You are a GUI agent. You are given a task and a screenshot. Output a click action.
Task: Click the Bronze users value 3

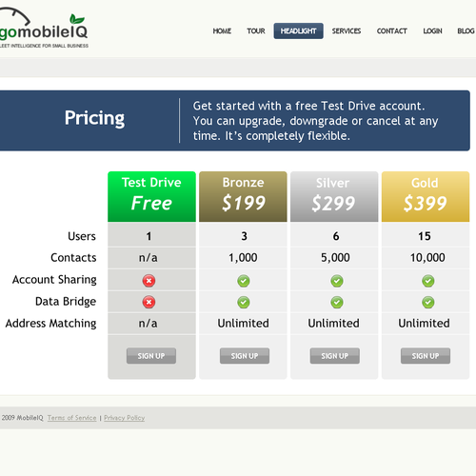click(244, 236)
